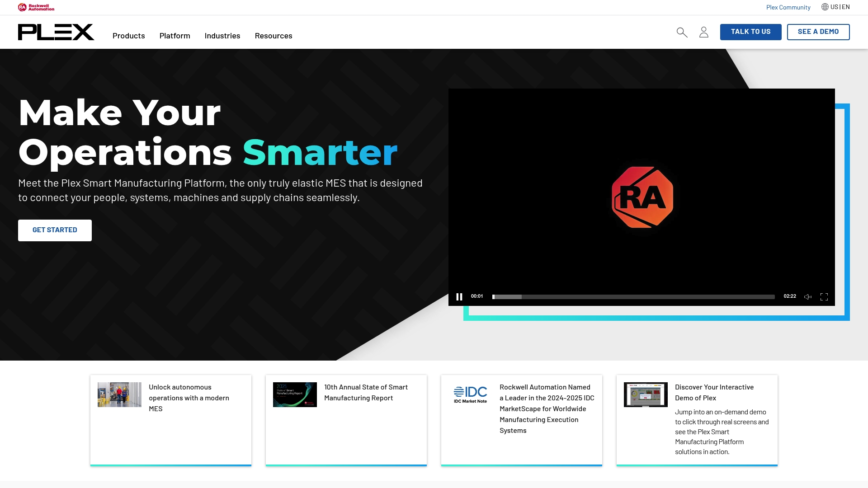The image size is (868, 488).
Task: Select the globe language icon
Action: click(x=824, y=7)
